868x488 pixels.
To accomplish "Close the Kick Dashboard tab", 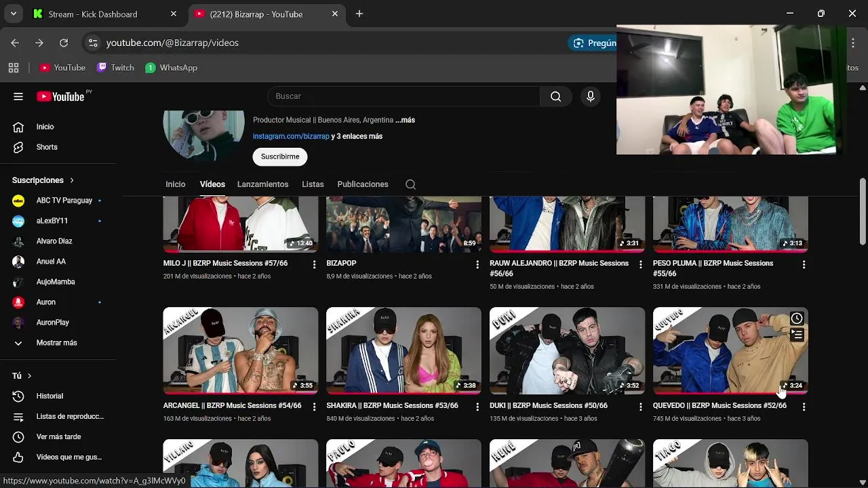I will [x=174, y=14].
